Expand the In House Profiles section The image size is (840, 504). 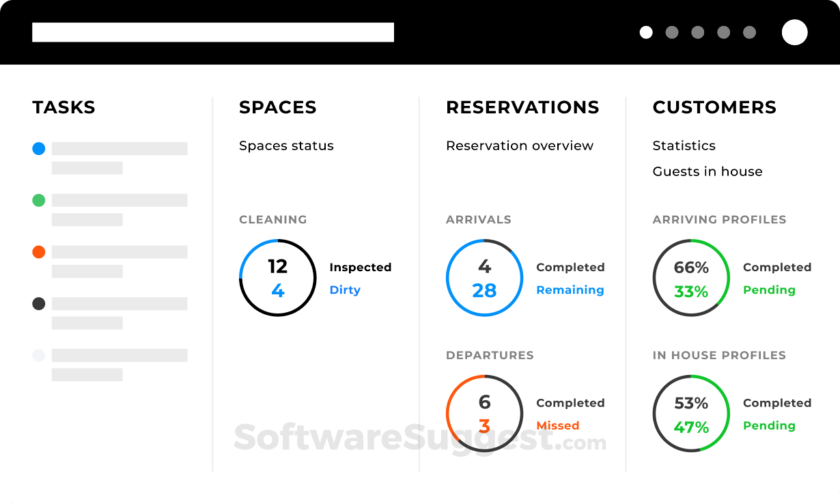tap(719, 355)
